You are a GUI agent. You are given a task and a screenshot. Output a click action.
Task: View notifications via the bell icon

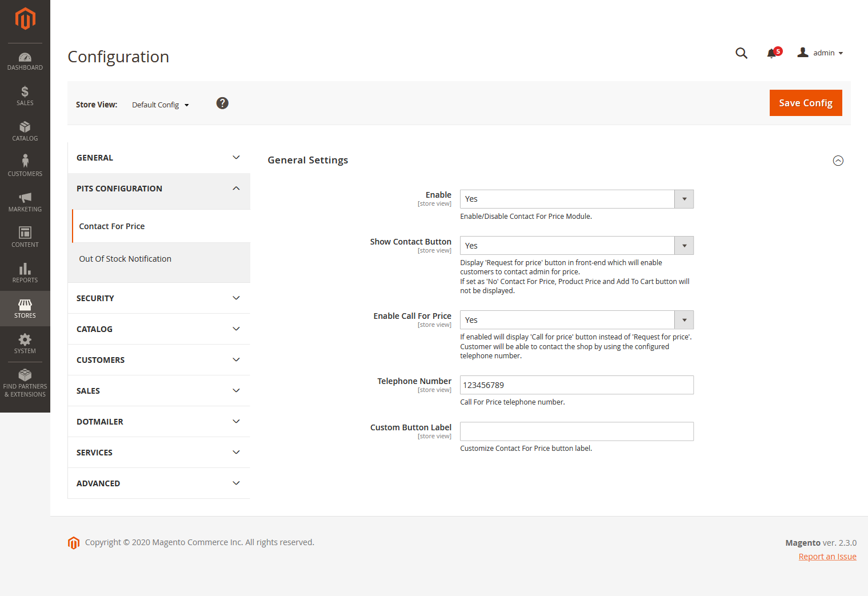(772, 53)
